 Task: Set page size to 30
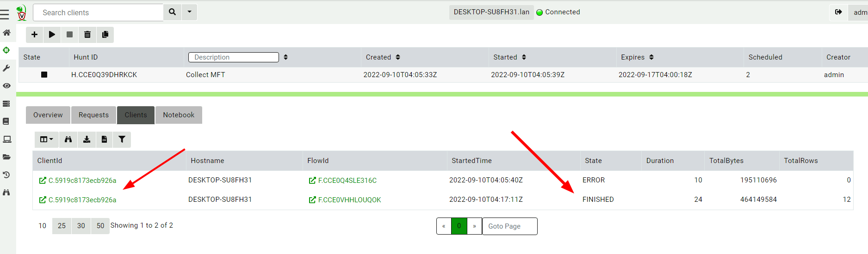coord(81,226)
